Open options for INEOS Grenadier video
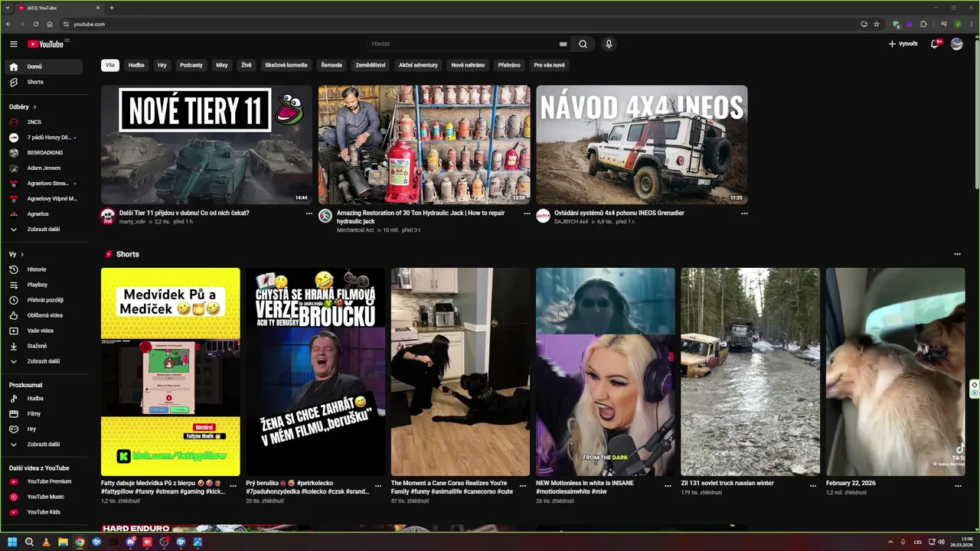The image size is (980, 551). (x=744, y=214)
